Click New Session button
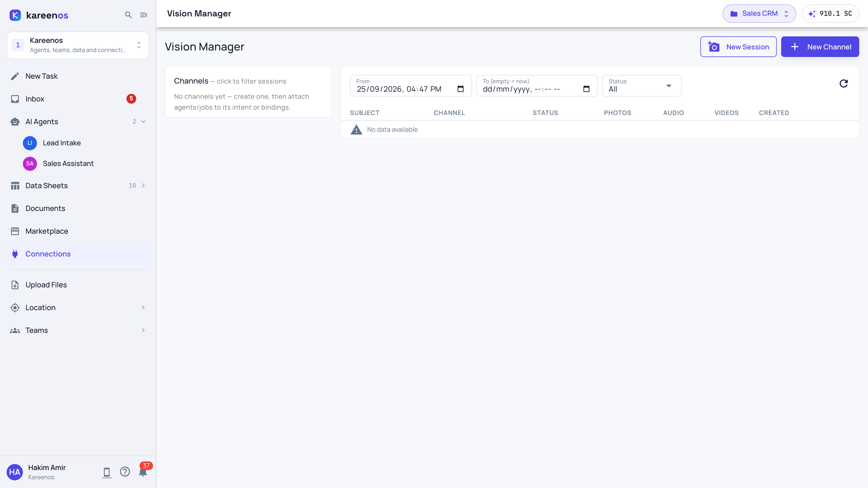The width and height of the screenshot is (868, 488). 738,47
